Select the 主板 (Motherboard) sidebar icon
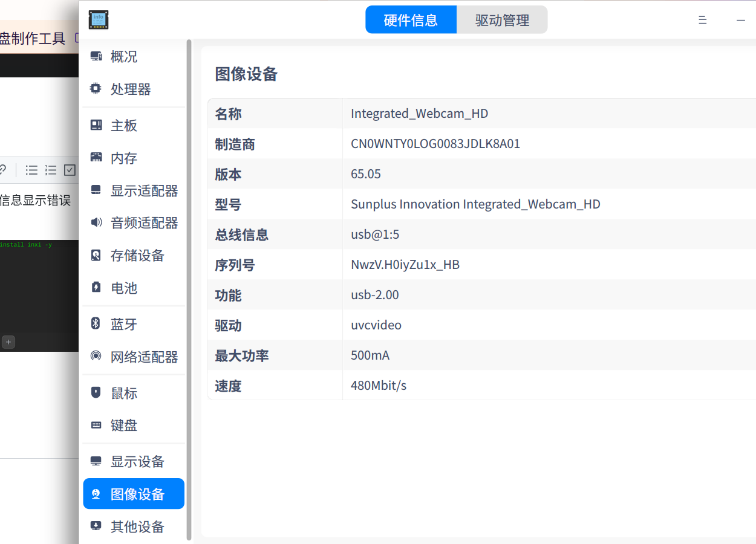The width and height of the screenshot is (756, 544). tap(123, 125)
